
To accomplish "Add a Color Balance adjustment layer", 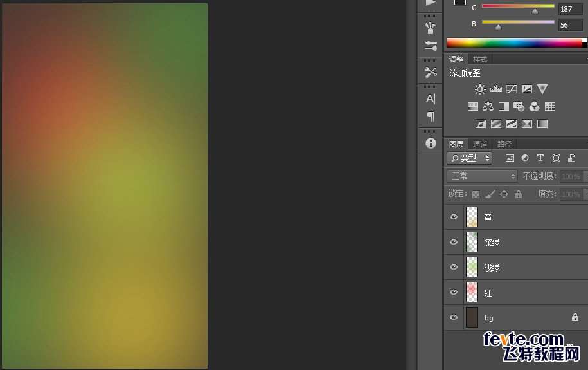I will [488, 107].
